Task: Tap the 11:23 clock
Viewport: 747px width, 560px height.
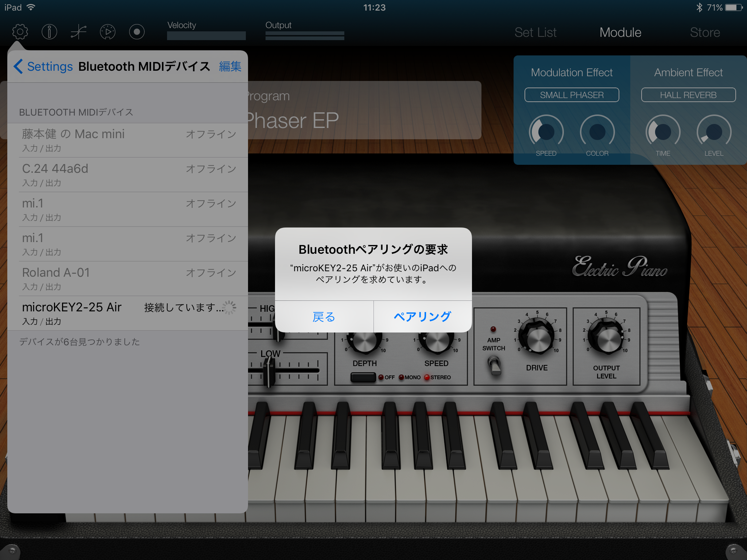Action: coord(374,8)
